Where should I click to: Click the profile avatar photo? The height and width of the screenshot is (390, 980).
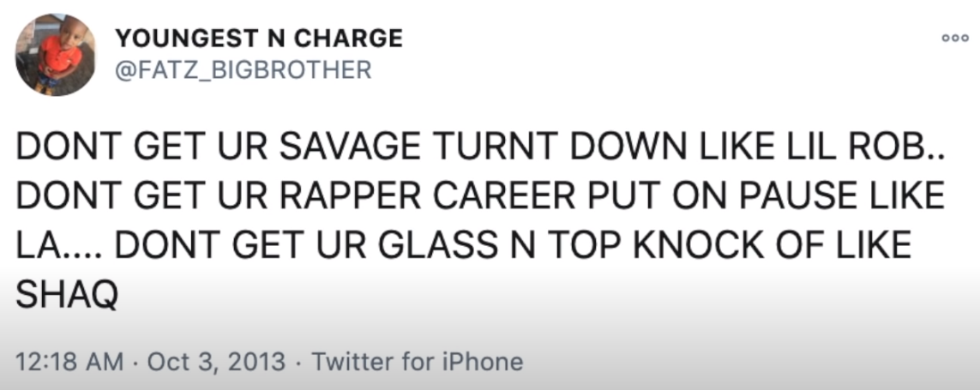point(56,55)
